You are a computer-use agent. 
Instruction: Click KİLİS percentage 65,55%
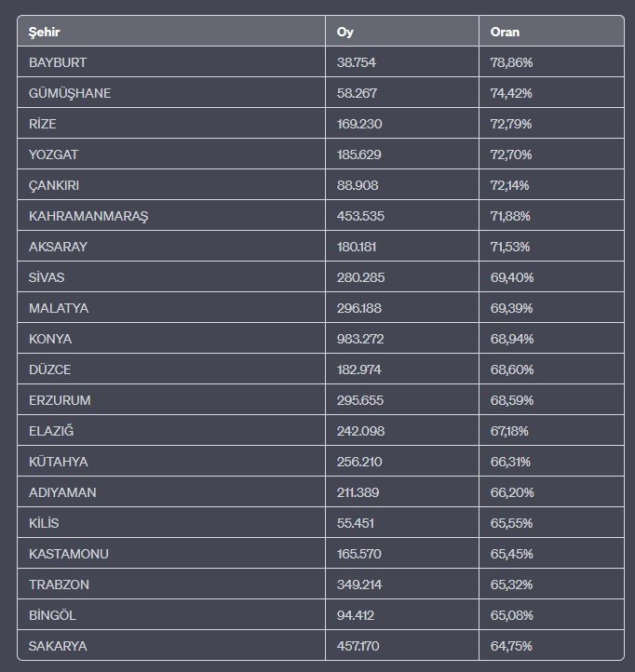point(511,523)
